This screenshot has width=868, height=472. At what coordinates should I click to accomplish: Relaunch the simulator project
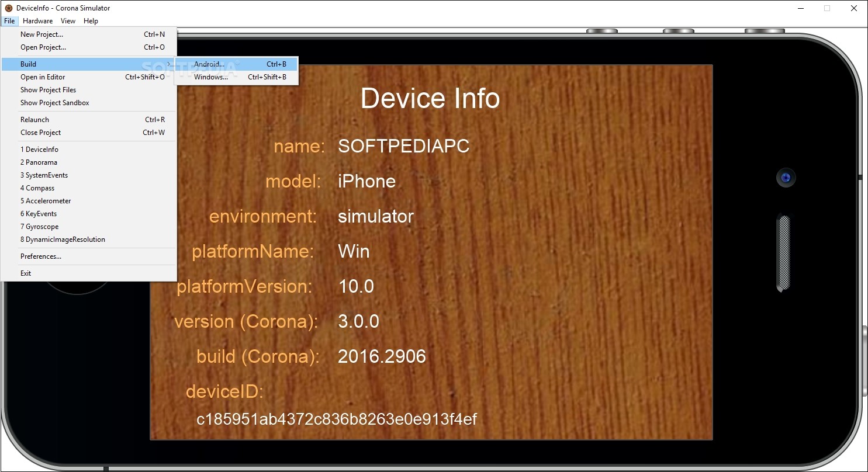[x=88, y=120]
